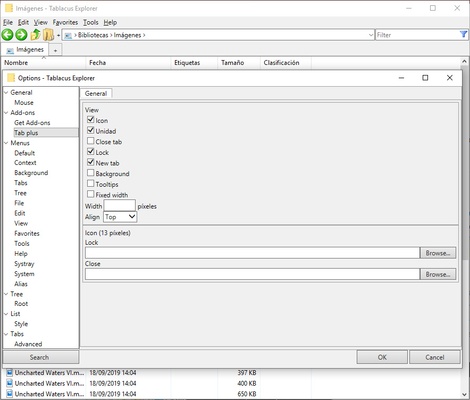This screenshot has height=400, width=470.
Task: Go back with the green Back arrow
Action: (x=7, y=35)
